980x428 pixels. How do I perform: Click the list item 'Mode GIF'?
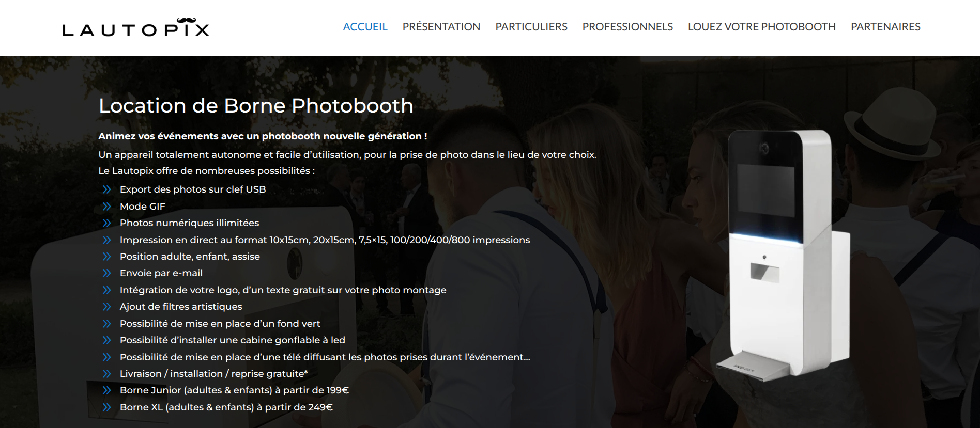tap(143, 207)
